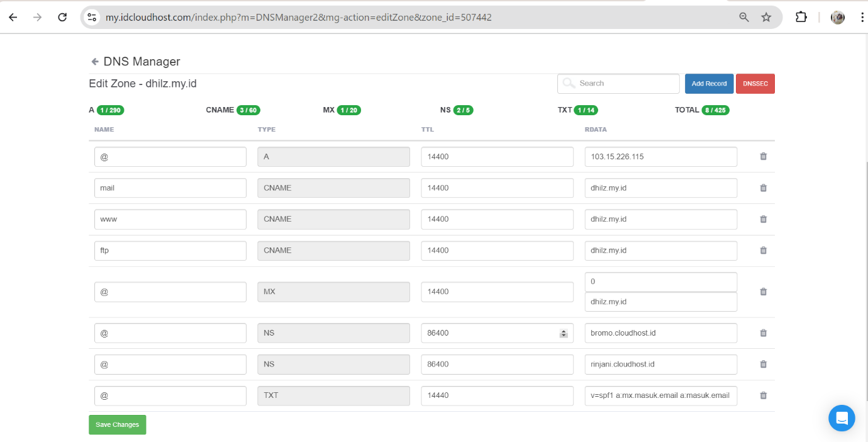
Task: Focus the record Search field
Action: coord(618,84)
